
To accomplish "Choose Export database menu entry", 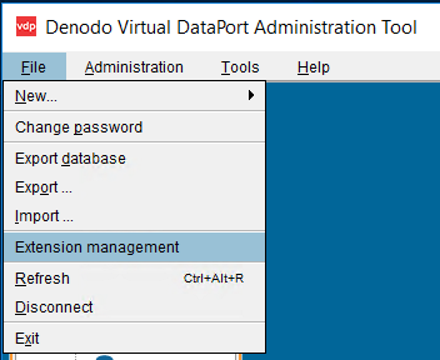I will point(135,158).
